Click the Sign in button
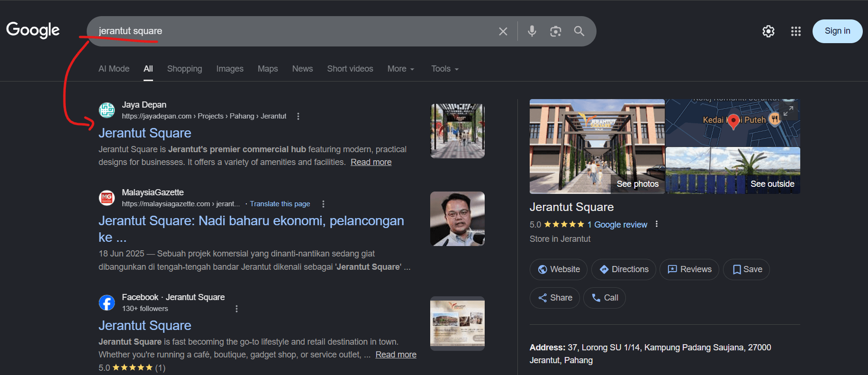 coord(837,31)
